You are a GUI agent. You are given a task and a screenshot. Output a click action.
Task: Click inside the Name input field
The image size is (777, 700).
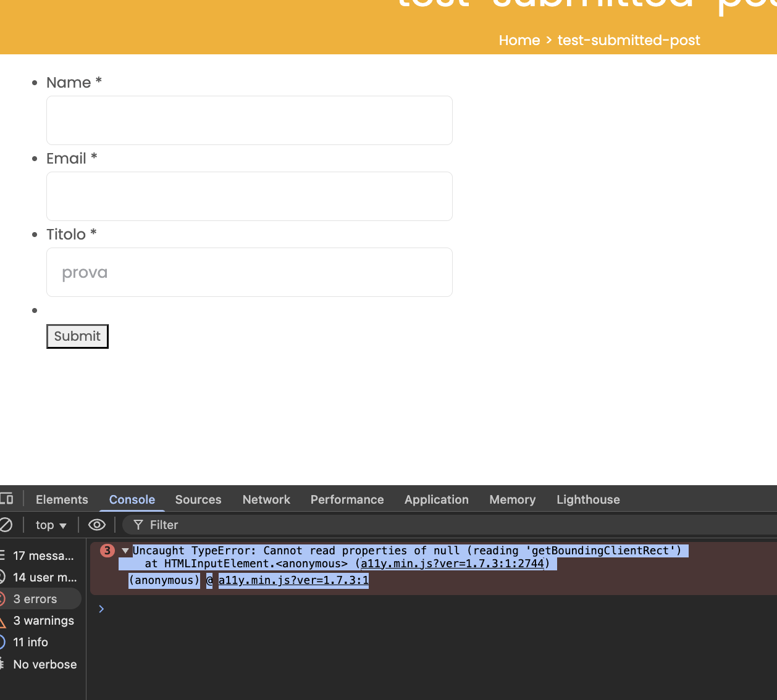[x=250, y=120]
